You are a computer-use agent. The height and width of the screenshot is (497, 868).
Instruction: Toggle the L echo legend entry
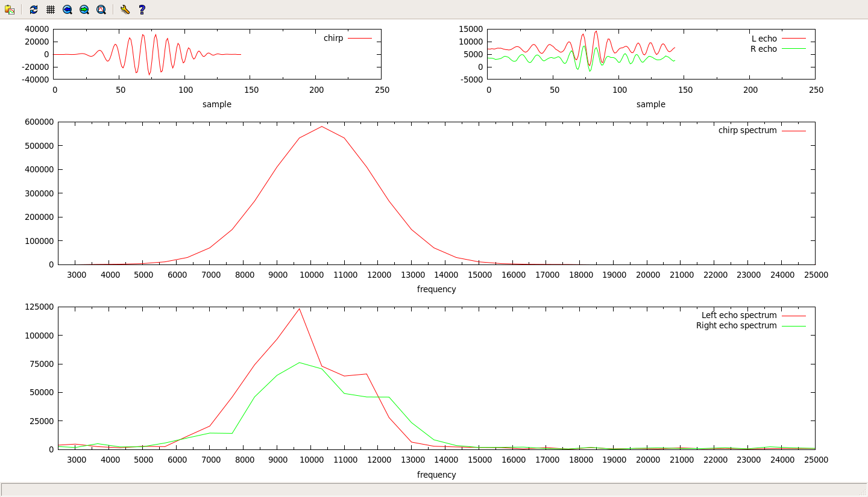point(764,39)
